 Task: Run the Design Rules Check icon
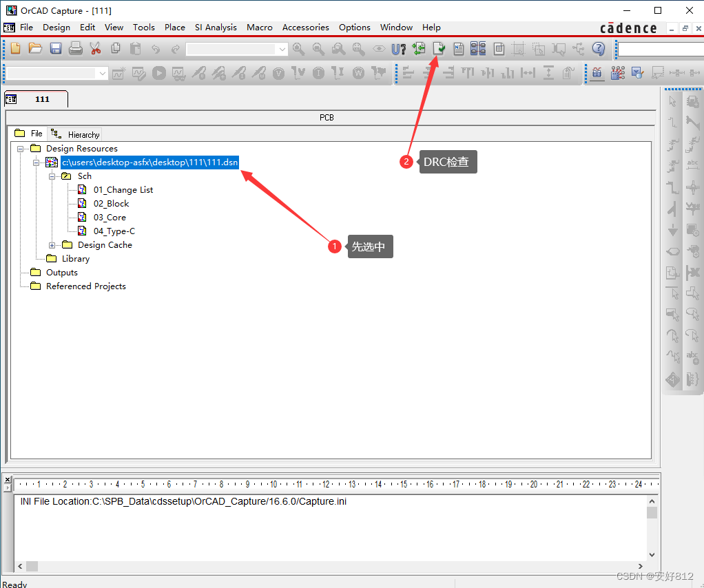pos(439,48)
